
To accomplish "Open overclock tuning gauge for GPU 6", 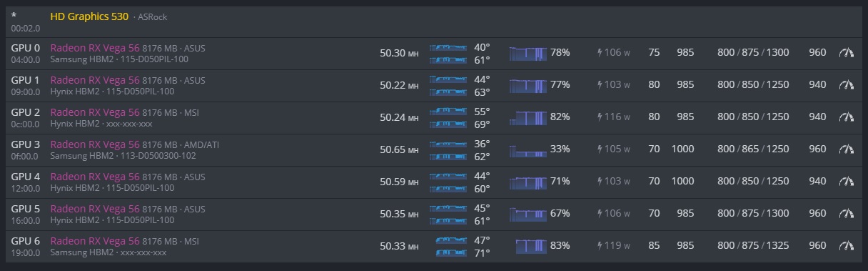I will tap(846, 246).
